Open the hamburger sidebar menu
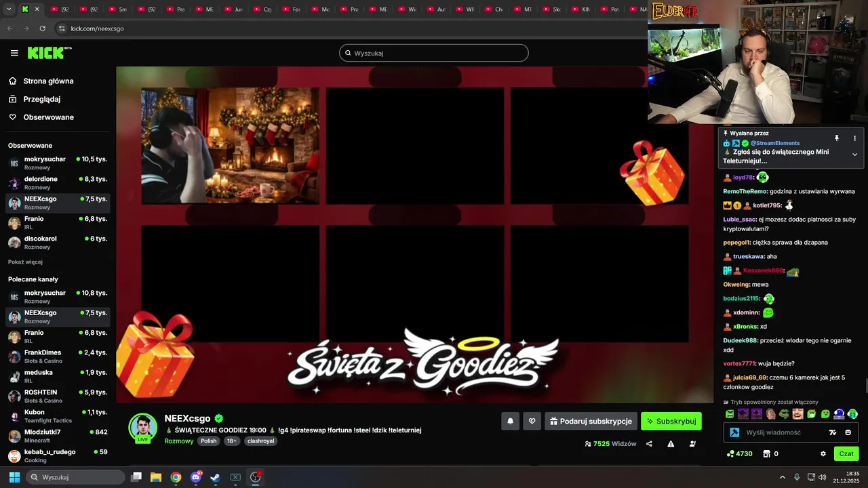This screenshot has width=868, height=488. 14,53
